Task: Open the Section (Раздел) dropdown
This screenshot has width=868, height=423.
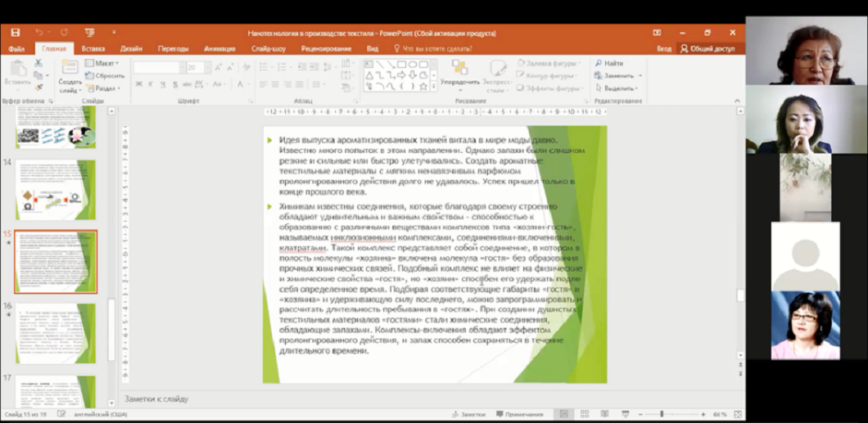Action: coord(106,88)
